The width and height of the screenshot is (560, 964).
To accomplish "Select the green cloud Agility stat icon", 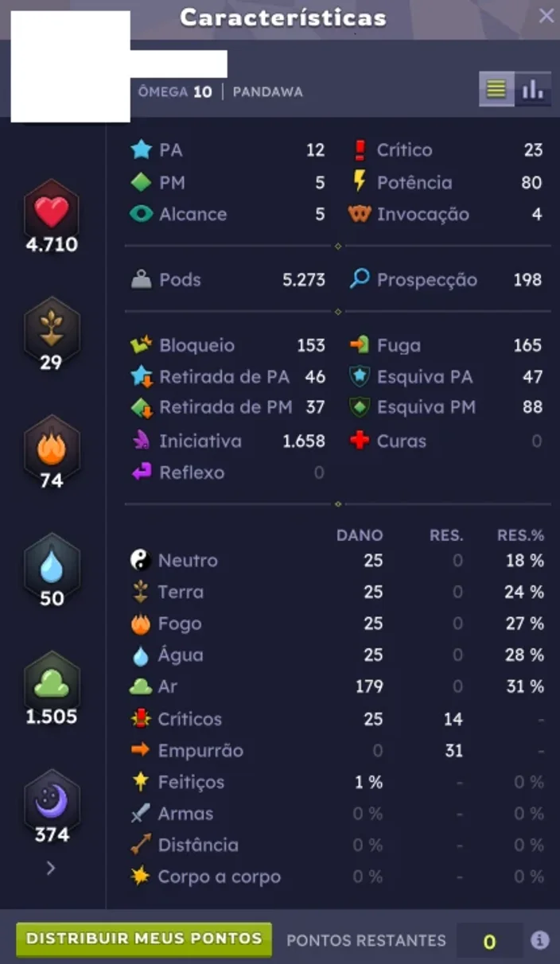I will click(x=52, y=683).
